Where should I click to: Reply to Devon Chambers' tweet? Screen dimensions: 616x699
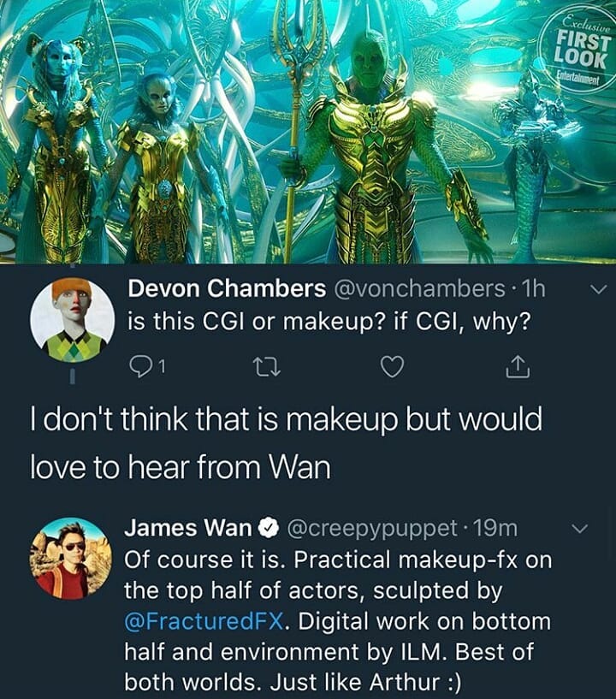(141, 367)
